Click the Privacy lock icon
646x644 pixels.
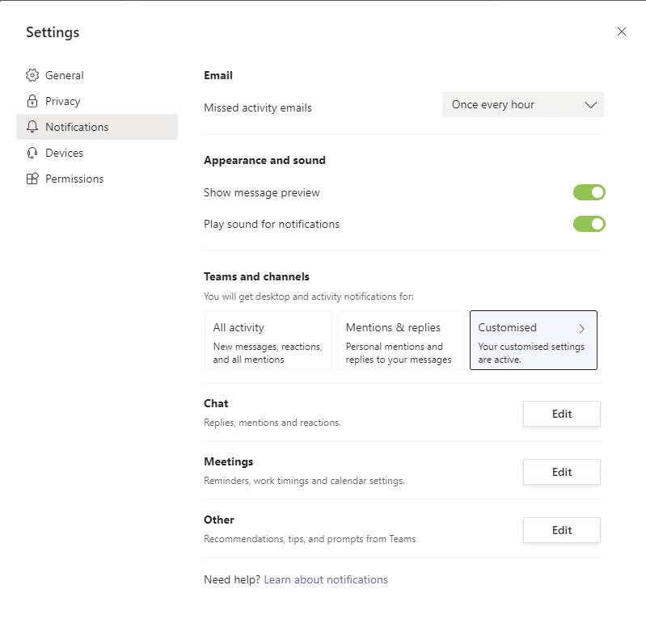32,101
